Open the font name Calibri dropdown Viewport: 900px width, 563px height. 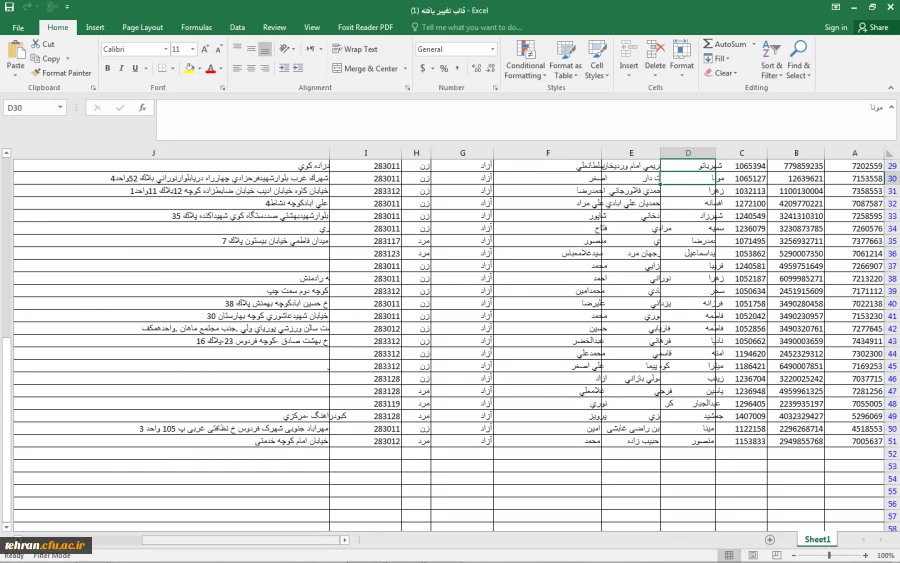[166, 49]
